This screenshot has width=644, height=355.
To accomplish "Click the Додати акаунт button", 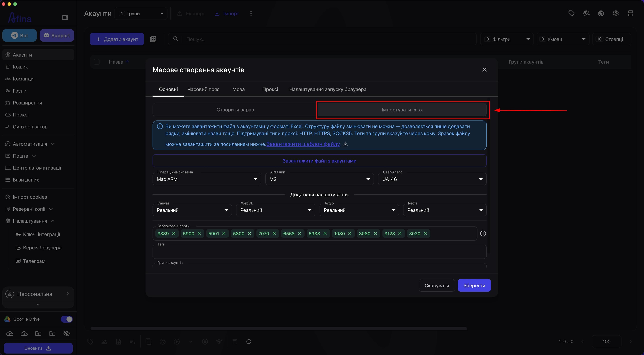I will [x=117, y=39].
